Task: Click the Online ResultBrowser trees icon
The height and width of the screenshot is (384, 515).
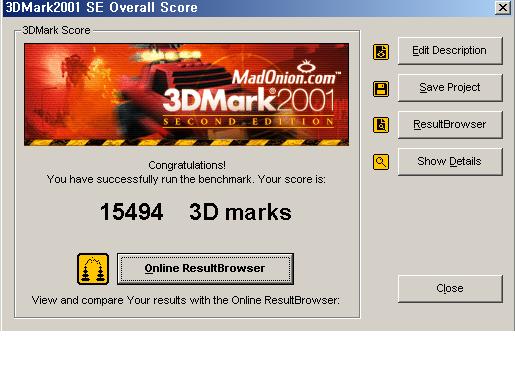Action: point(93,269)
